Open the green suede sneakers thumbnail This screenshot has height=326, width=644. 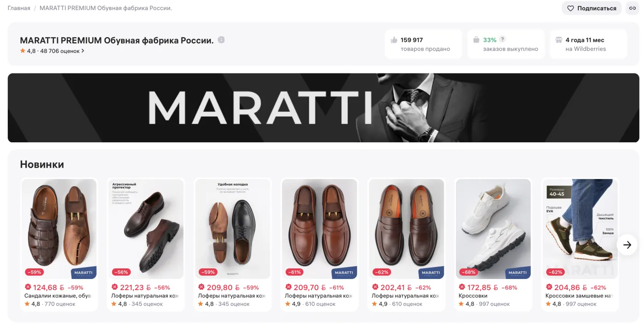pyautogui.click(x=580, y=229)
